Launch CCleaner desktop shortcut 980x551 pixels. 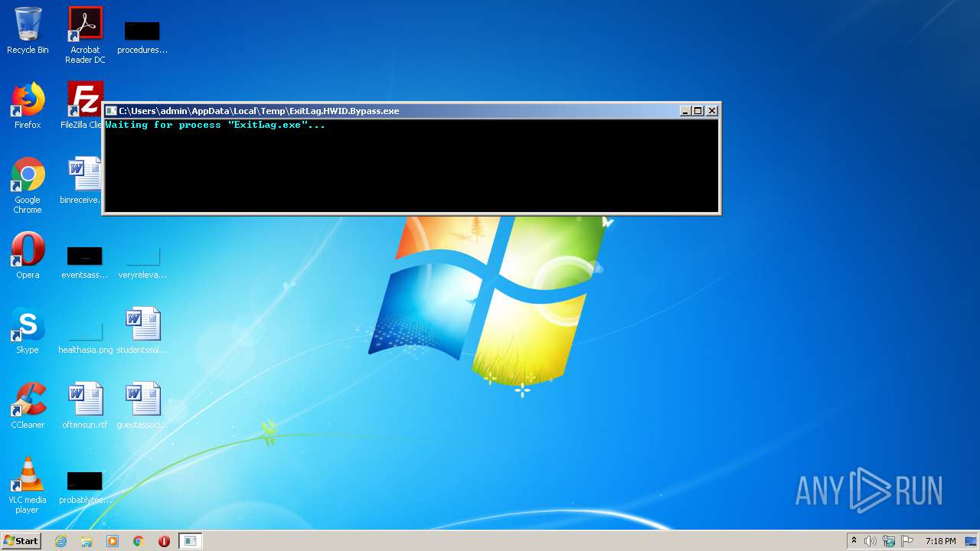[28, 406]
